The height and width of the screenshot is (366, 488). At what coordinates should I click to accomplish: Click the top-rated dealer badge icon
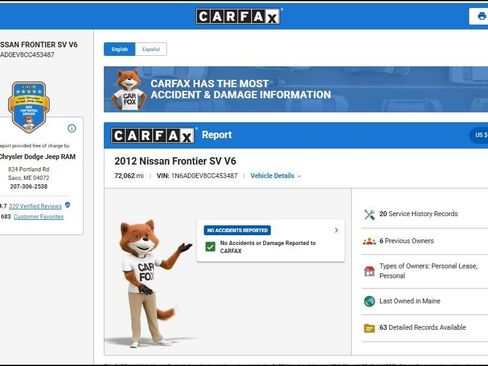point(29,107)
